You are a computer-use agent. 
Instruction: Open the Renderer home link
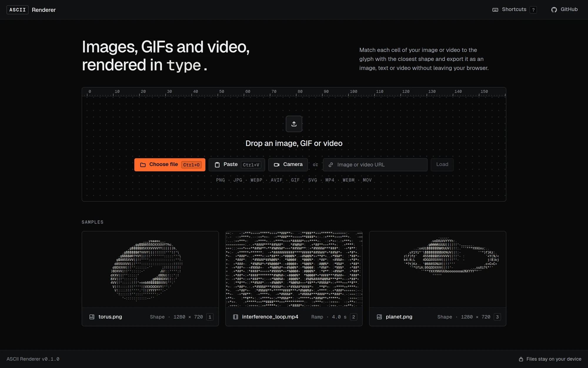[x=44, y=10]
